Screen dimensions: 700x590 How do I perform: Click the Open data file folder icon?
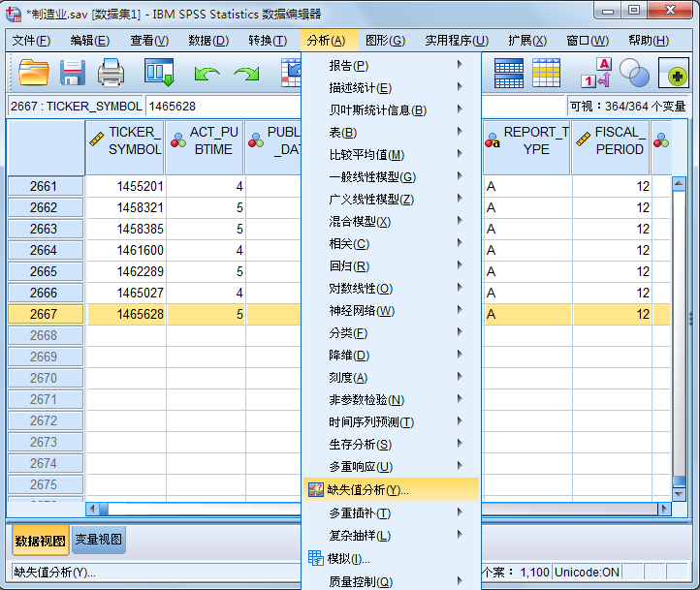point(34,73)
